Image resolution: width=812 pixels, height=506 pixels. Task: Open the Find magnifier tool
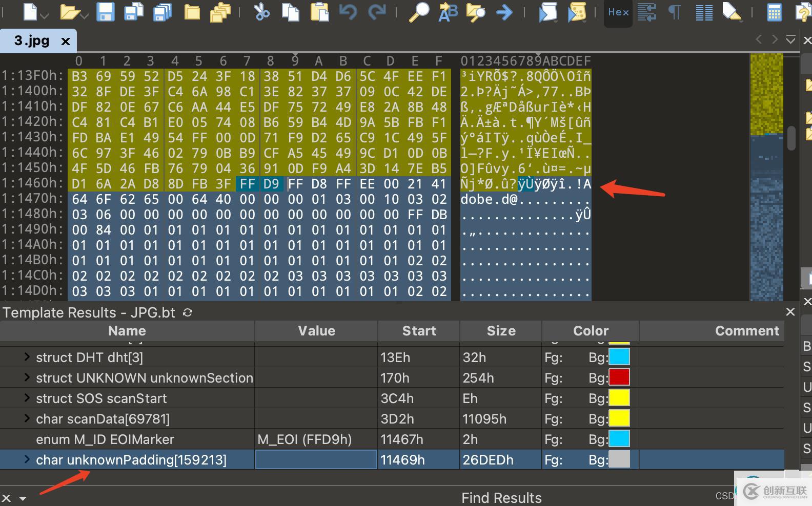tap(419, 12)
